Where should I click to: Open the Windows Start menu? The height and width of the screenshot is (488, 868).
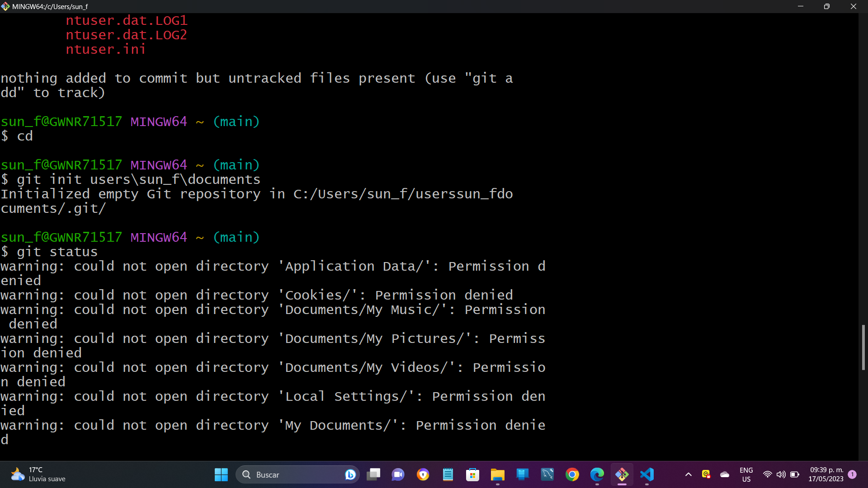coord(221,474)
